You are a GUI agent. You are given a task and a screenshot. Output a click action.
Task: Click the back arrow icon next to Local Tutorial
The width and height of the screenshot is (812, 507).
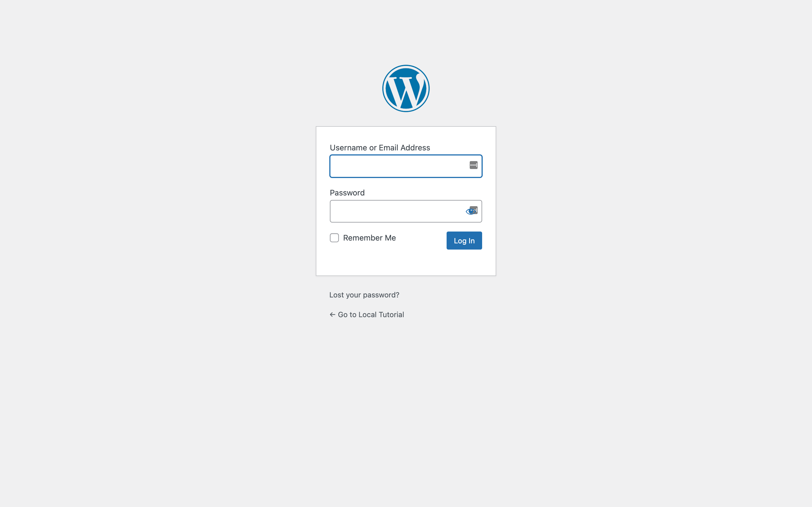pyautogui.click(x=332, y=314)
